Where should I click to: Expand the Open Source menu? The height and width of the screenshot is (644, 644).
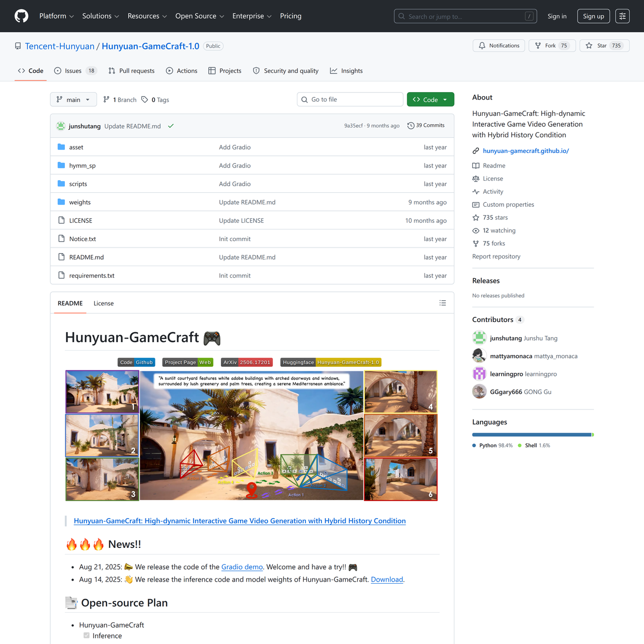point(200,16)
